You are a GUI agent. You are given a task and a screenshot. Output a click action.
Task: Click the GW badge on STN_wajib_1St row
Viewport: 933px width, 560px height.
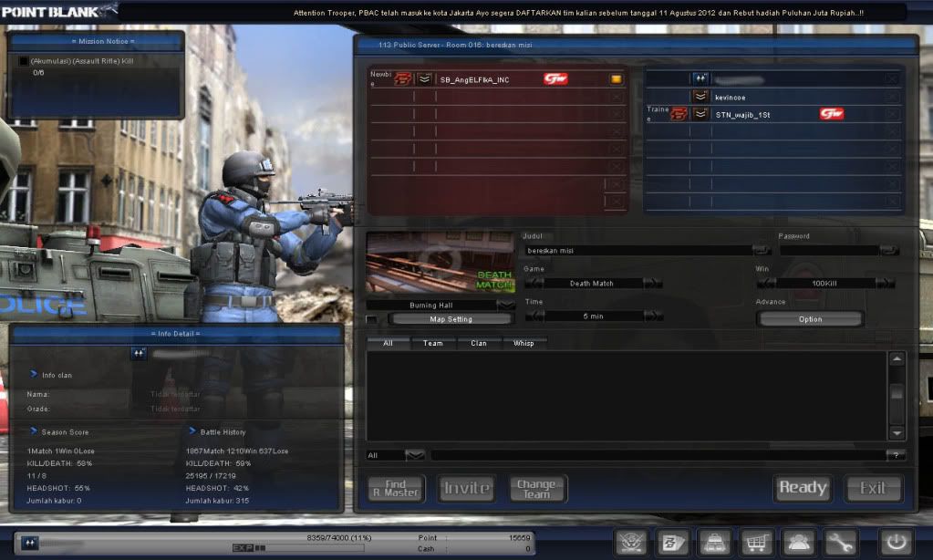tap(831, 114)
